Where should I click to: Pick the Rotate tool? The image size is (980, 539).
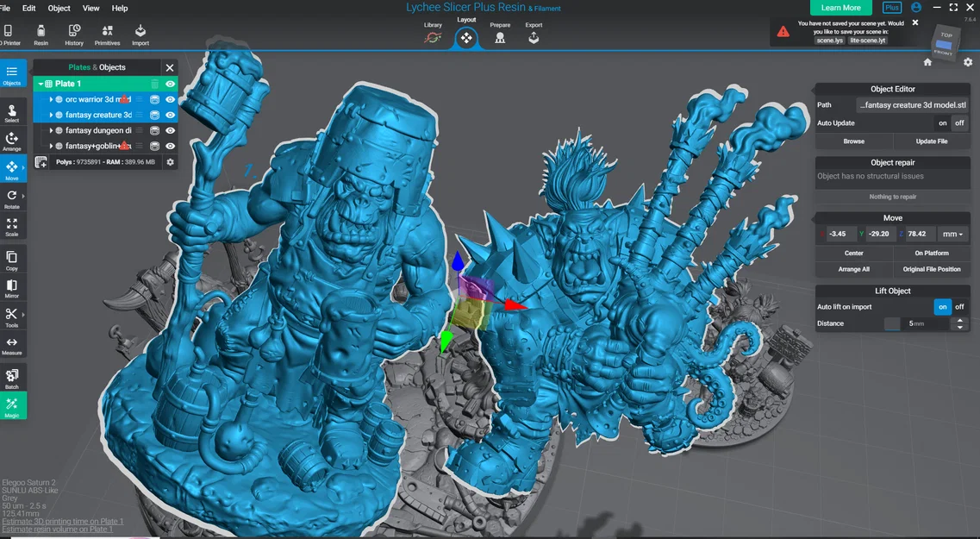pos(12,199)
